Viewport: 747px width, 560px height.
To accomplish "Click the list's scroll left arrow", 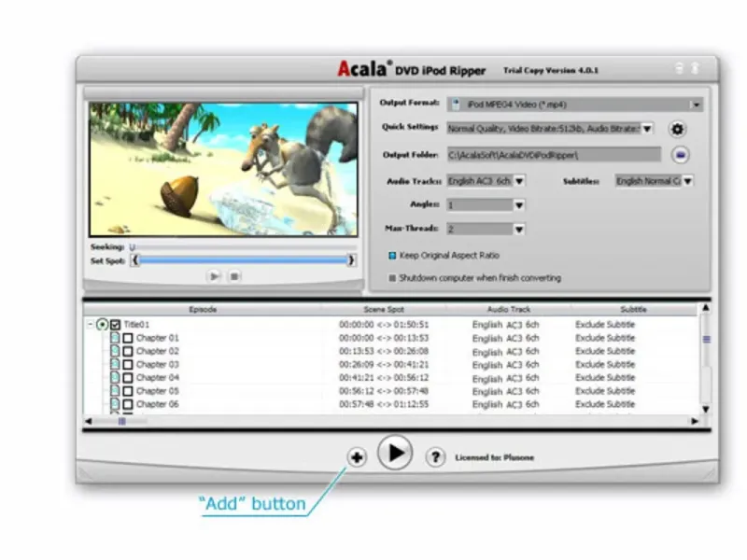I will tap(89, 421).
